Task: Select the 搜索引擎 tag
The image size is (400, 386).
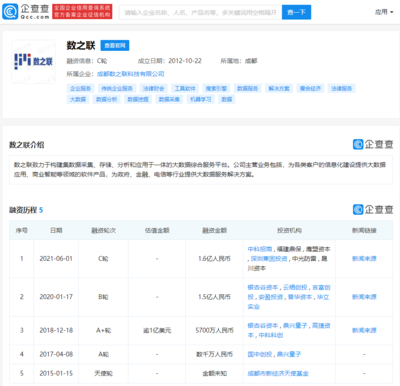Action: (216, 88)
